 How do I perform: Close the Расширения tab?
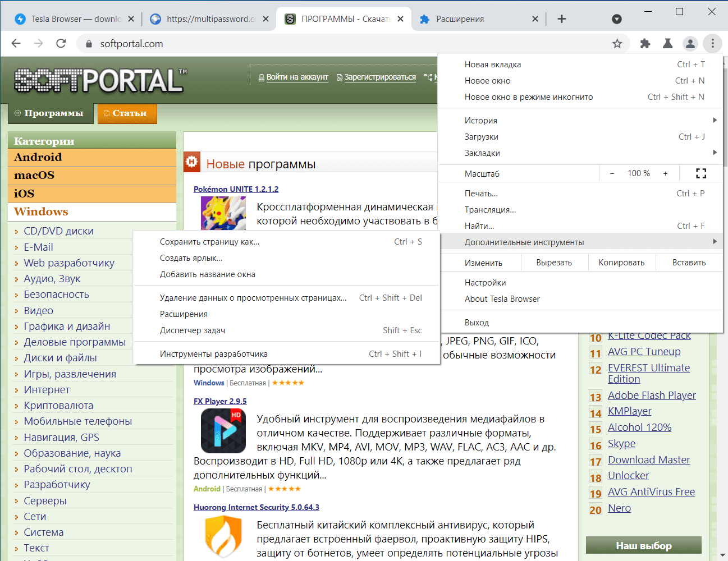click(x=535, y=19)
